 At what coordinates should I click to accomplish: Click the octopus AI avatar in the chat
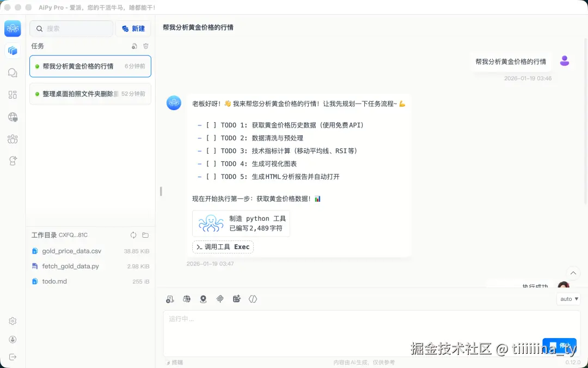click(173, 102)
